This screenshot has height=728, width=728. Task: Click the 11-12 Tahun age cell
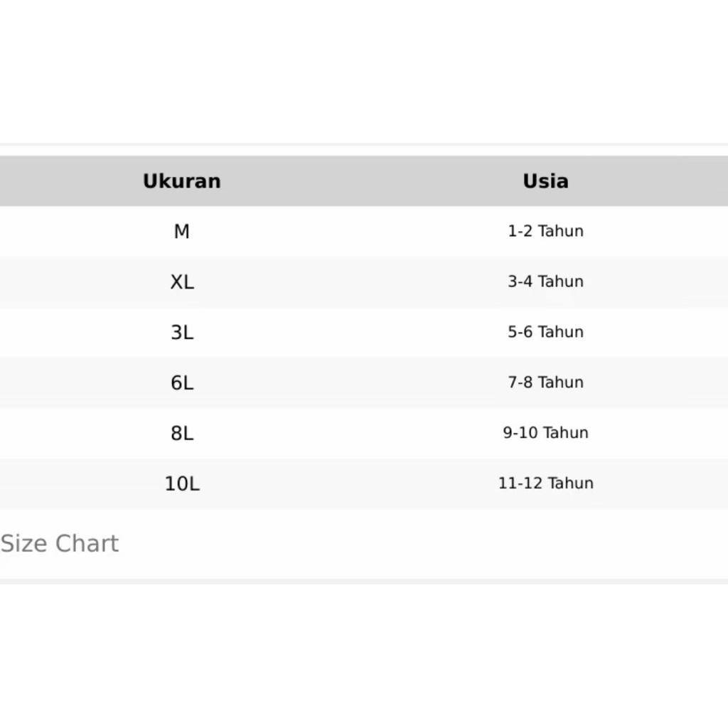545,483
